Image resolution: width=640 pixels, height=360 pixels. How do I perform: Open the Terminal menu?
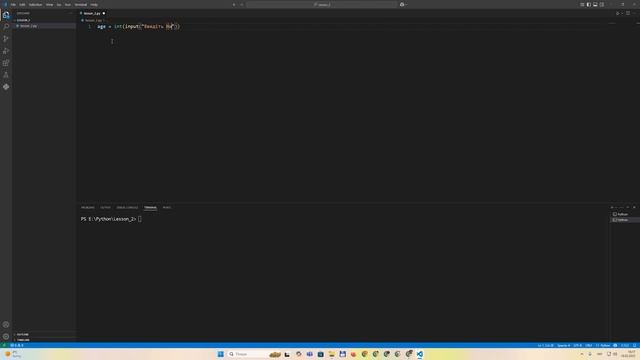click(x=81, y=4)
